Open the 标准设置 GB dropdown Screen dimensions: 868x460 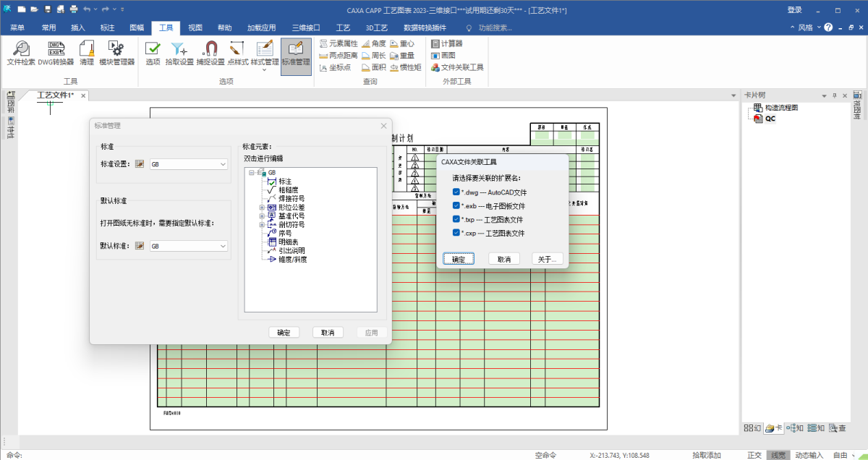(189, 164)
